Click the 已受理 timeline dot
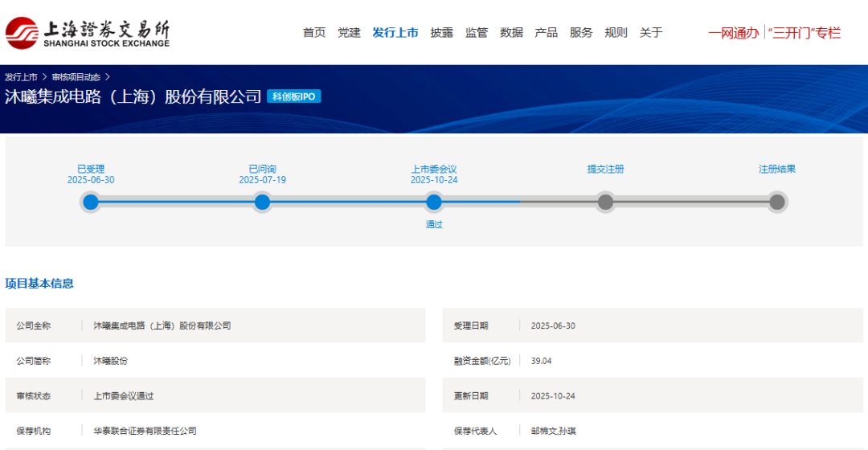Screen dimensions: 868x450 91,202
